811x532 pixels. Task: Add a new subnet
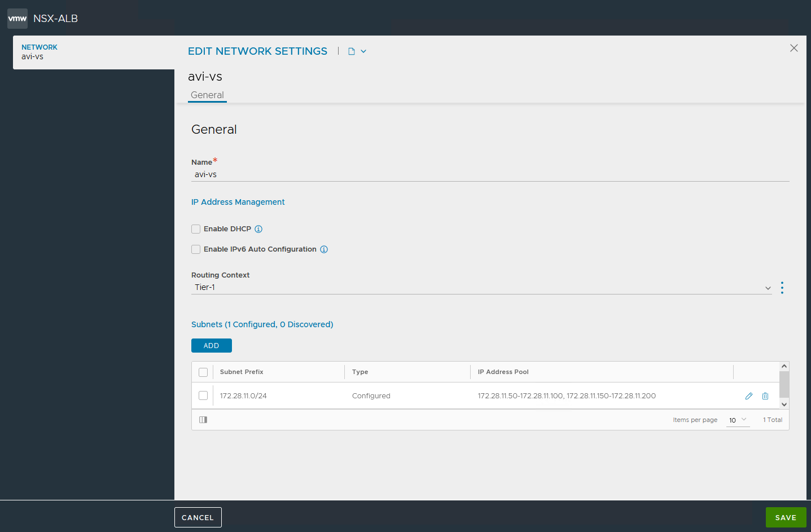(x=212, y=346)
